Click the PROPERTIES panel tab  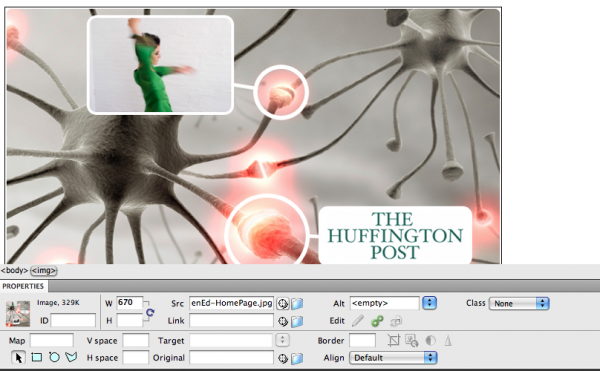tap(23, 286)
